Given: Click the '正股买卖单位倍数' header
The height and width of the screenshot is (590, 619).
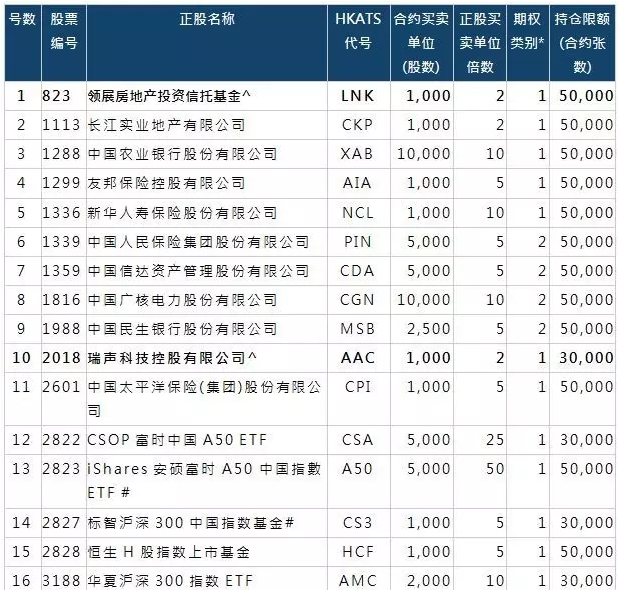Looking at the screenshot, I should tap(480, 43).
